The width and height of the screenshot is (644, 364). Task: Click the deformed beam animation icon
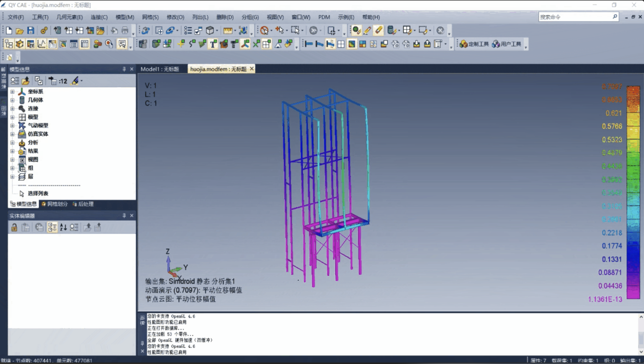pyautogui.click(x=330, y=44)
